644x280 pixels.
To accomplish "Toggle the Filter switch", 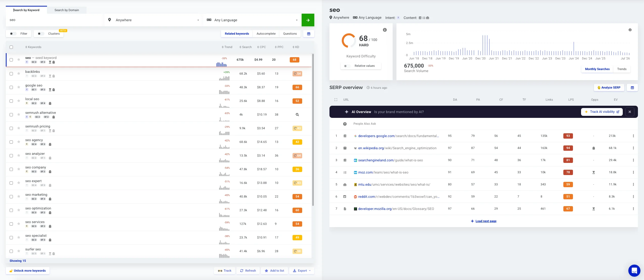I will click(x=13, y=34).
